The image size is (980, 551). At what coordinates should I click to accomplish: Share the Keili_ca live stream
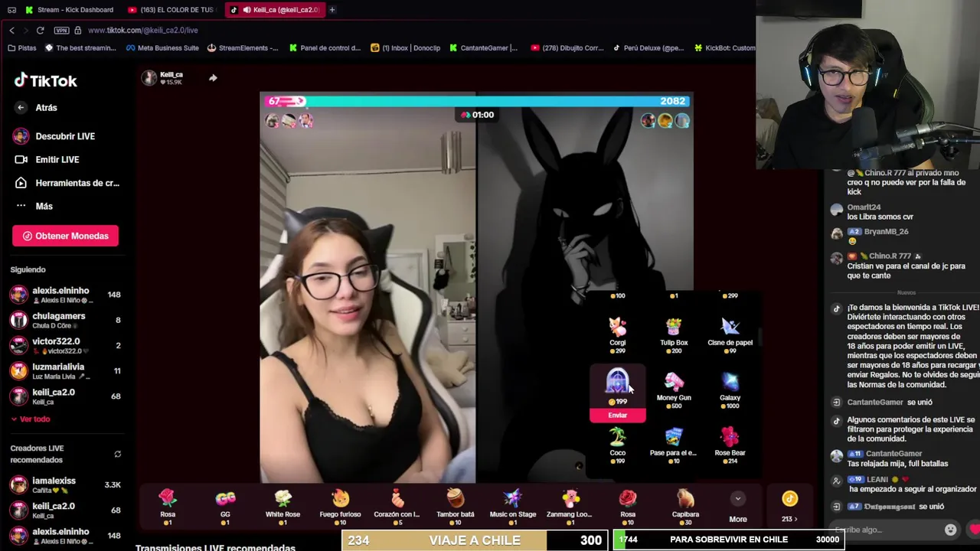pos(213,78)
